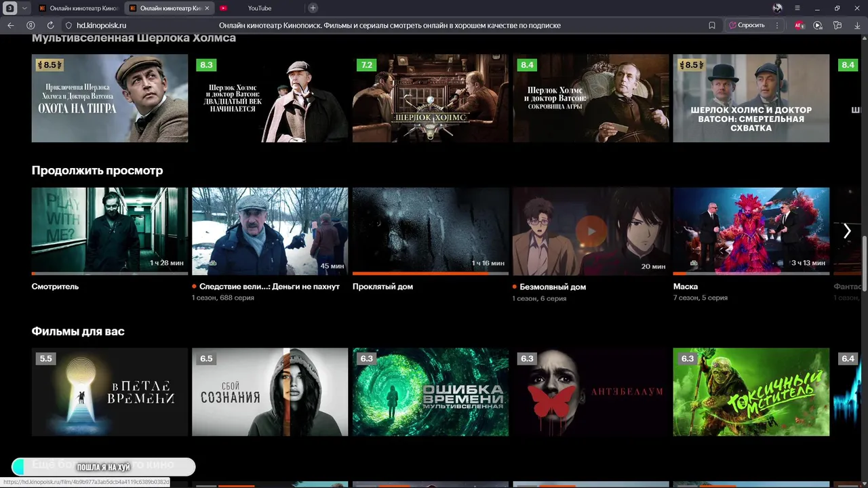Click the Маска title link
Image resolution: width=868 pixels, height=488 pixels.
pyautogui.click(x=686, y=287)
